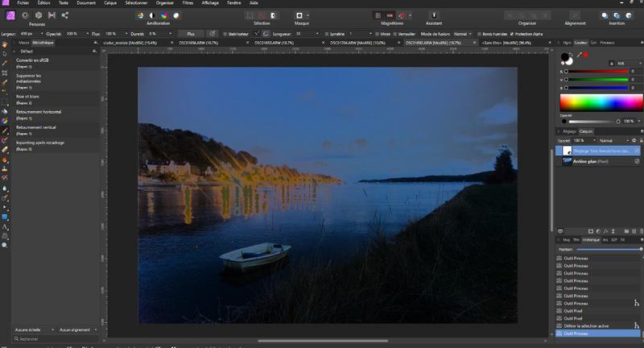Apply Auto White Balance icon
Screen dimensions: 644x348
pyautogui.click(x=176, y=15)
